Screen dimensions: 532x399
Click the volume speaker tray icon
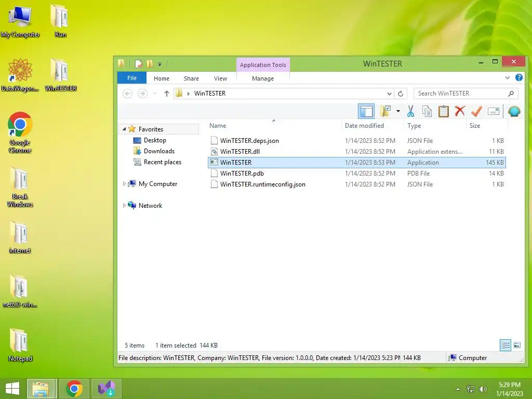(x=483, y=389)
